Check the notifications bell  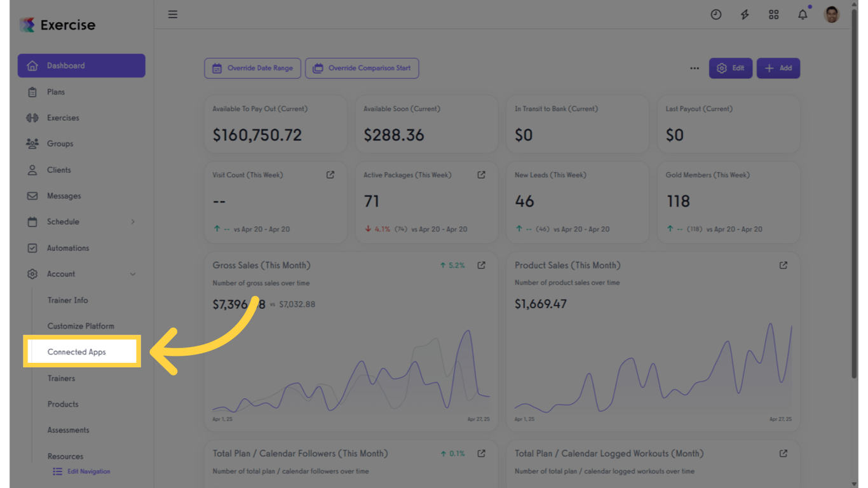pos(803,15)
